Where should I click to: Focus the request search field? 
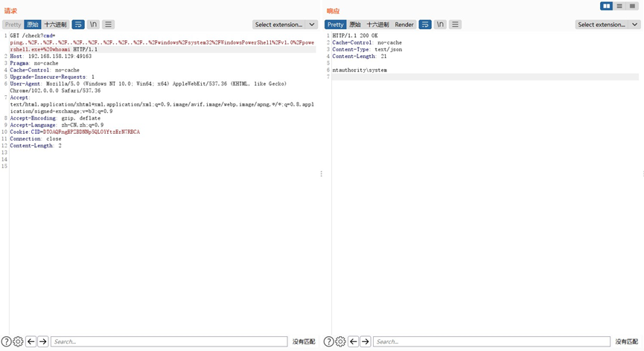(x=169, y=341)
